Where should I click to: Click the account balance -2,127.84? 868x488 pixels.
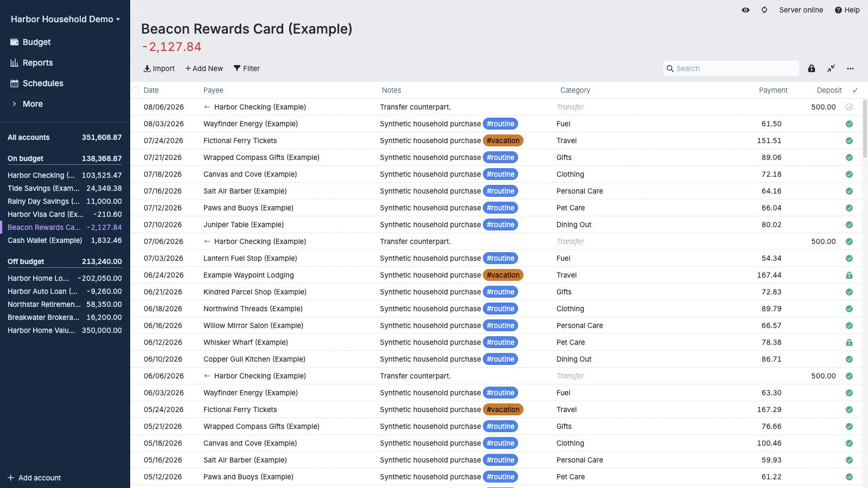tap(171, 47)
